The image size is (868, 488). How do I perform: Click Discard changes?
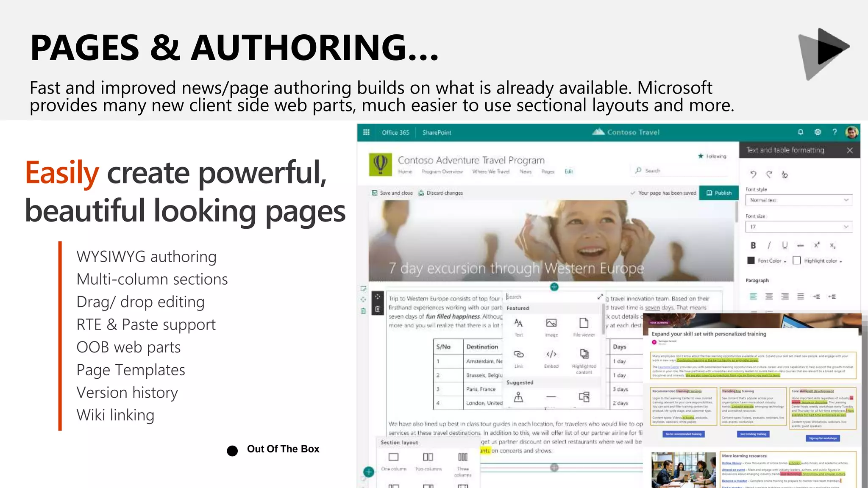(x=440, y=193)
